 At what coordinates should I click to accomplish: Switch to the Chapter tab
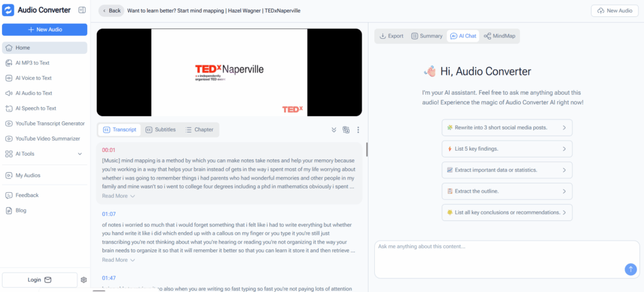pyautogui.click(x=199, y=130)
